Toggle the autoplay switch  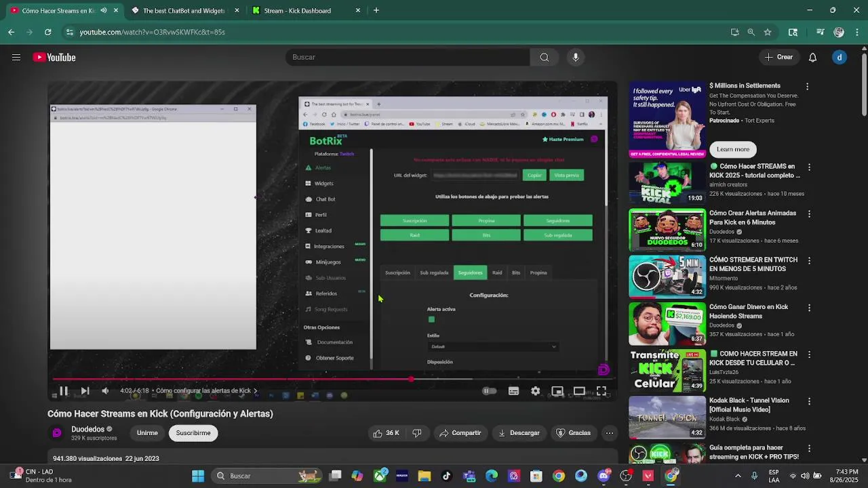point(489,391)
